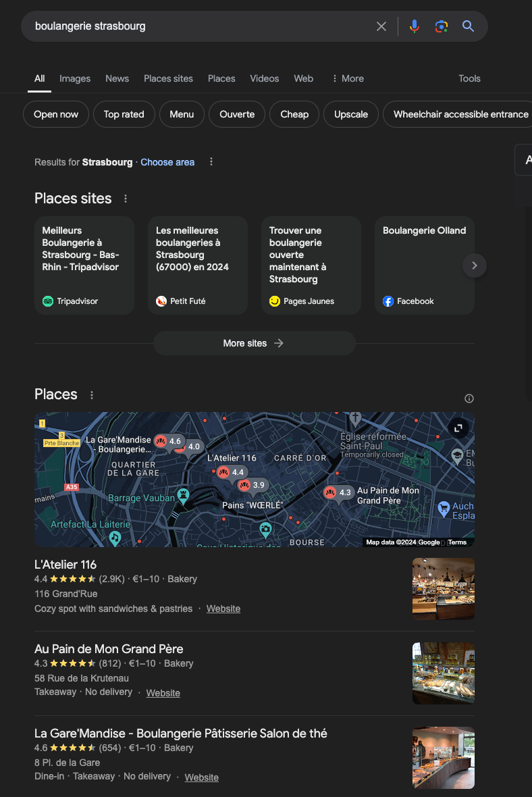Screen dimensions: 532x797
Task: Open Trouver une boulangerie Pages Jaunes card
Action: pos(311,265)
